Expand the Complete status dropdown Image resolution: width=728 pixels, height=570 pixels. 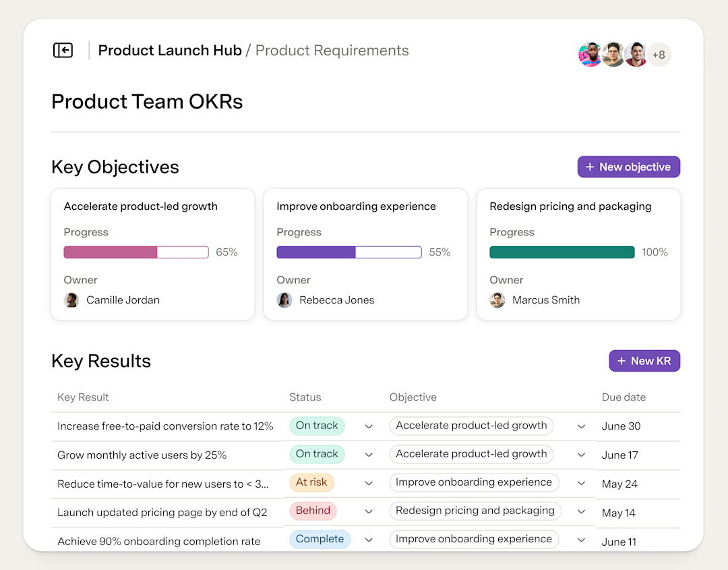click(369, 540)
